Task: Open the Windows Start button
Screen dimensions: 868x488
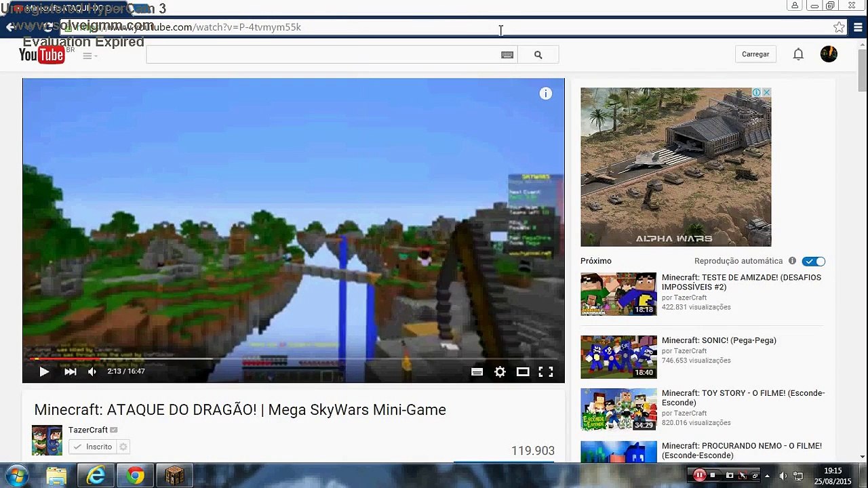Action: (16, 476)
